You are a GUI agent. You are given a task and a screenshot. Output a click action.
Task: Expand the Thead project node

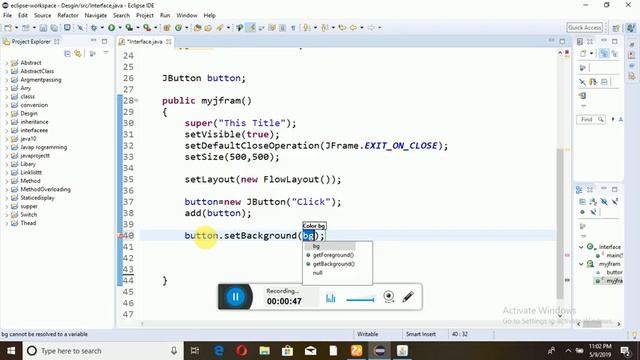tap(7, 223)
